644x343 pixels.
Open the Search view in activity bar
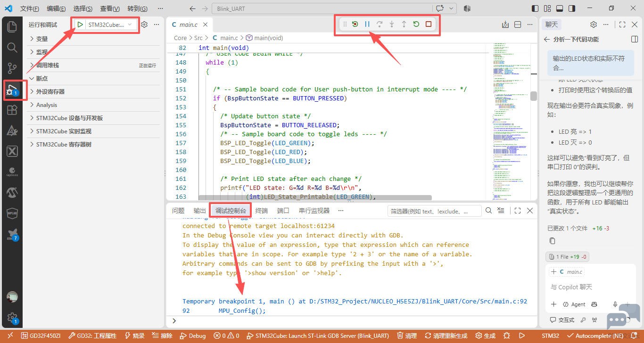(x=12, y=47)
